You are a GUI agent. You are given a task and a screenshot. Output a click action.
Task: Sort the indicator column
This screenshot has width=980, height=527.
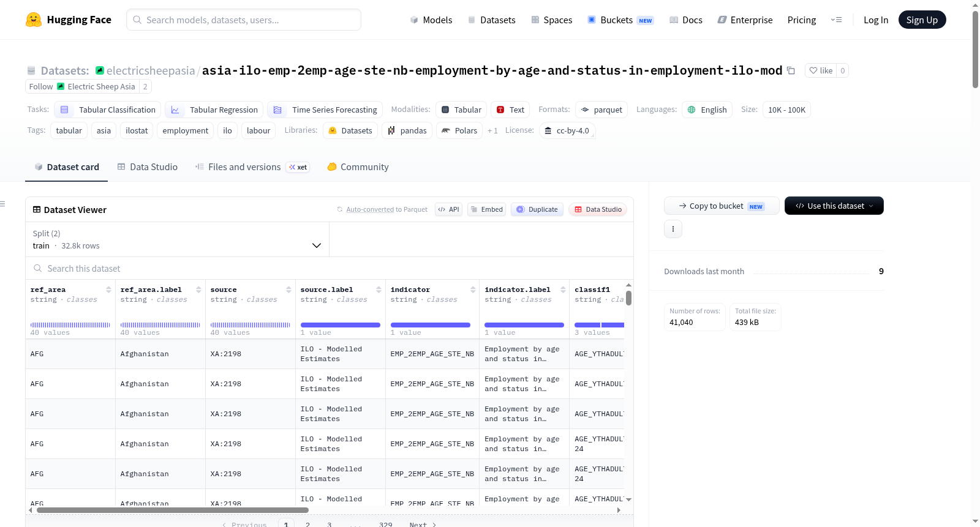click(x=473, y=290)
